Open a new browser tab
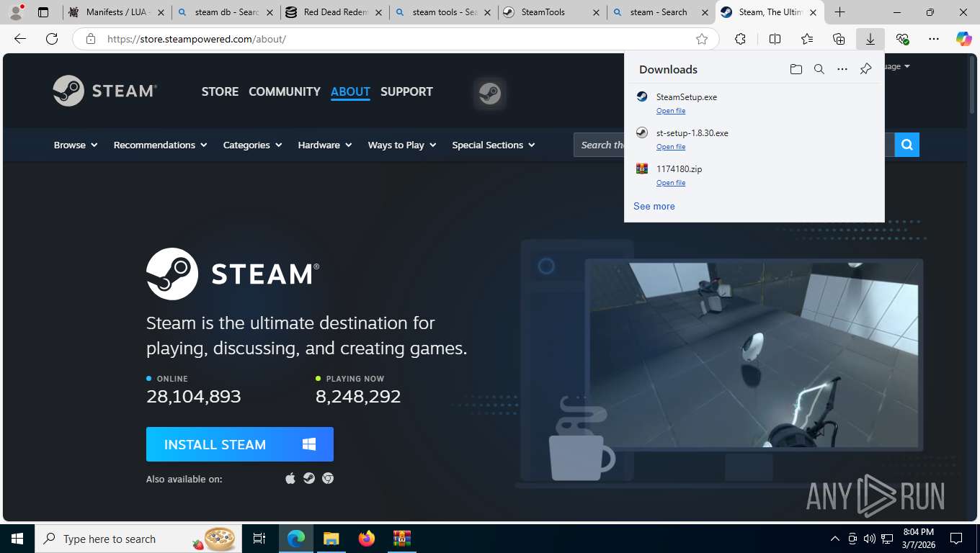The width and height of the screenshot is (980, 553). (839, 12)
